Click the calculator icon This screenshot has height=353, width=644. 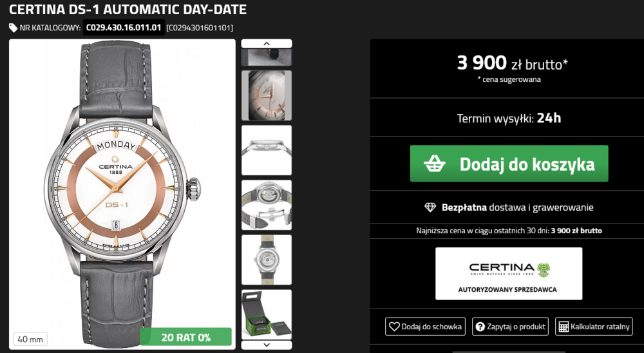[x=563, y=327]
